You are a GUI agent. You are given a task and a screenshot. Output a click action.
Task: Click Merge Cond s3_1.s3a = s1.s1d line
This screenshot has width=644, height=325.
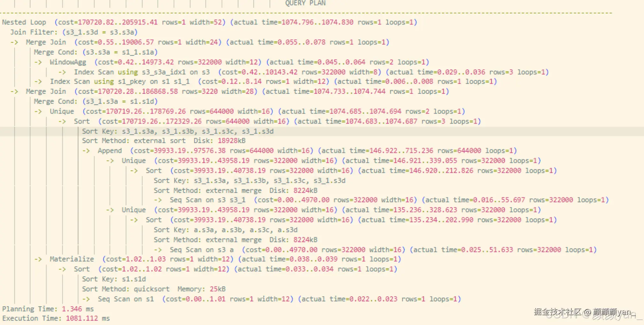coord(96,101)
